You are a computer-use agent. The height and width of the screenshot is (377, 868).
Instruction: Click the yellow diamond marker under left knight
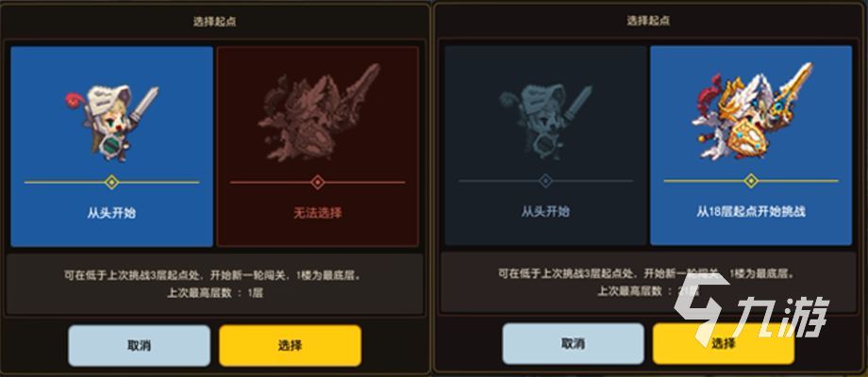(x=112, y=182)
